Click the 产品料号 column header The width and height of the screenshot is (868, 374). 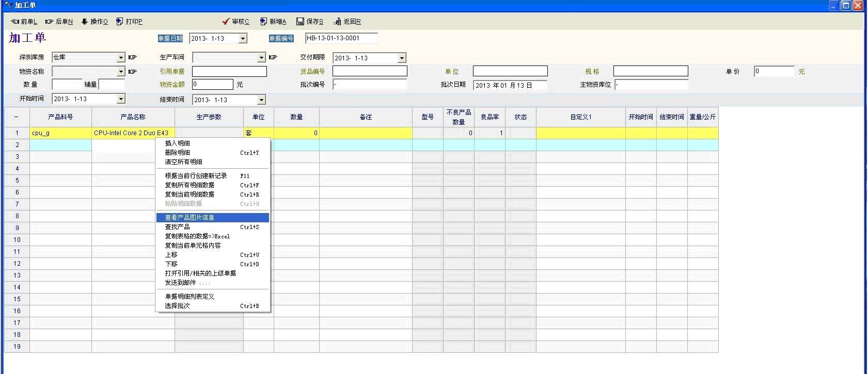60,117
